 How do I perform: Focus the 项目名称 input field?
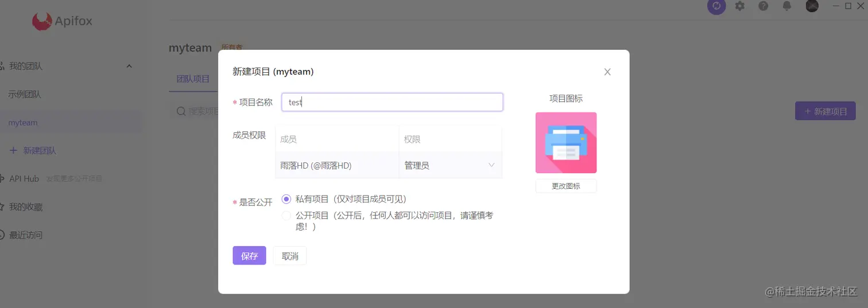pos(392,102)
